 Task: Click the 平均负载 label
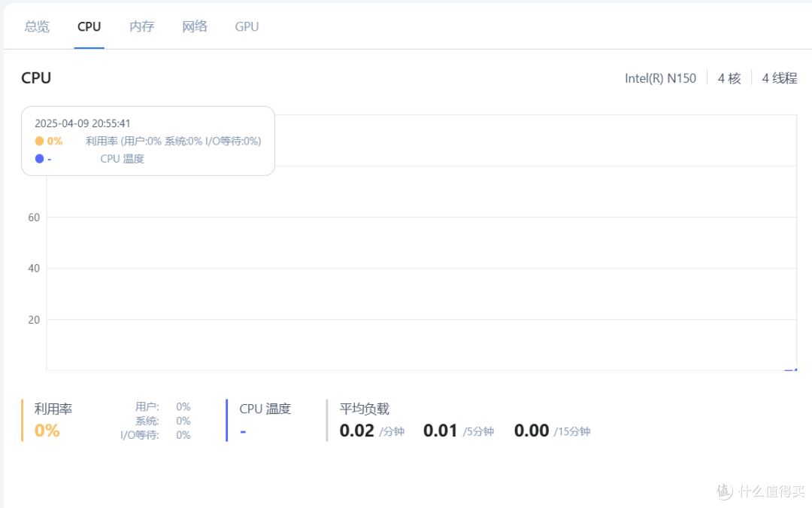[365, 409]
